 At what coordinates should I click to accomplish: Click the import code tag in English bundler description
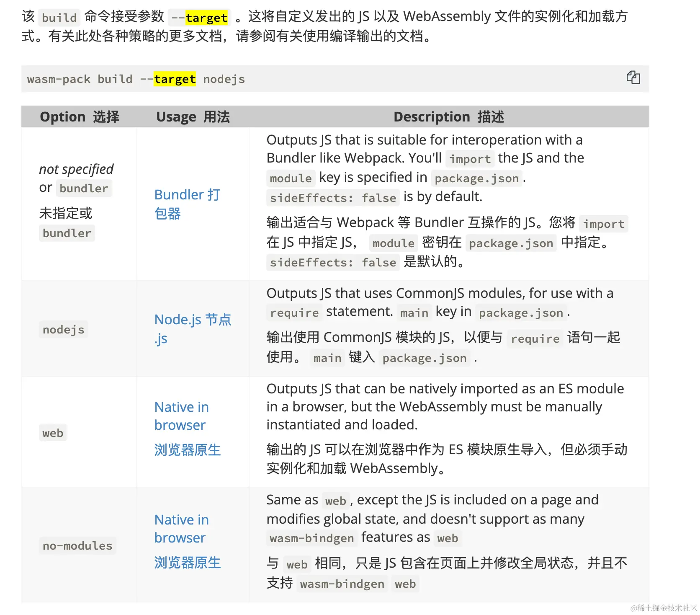(x=470, y=159)
